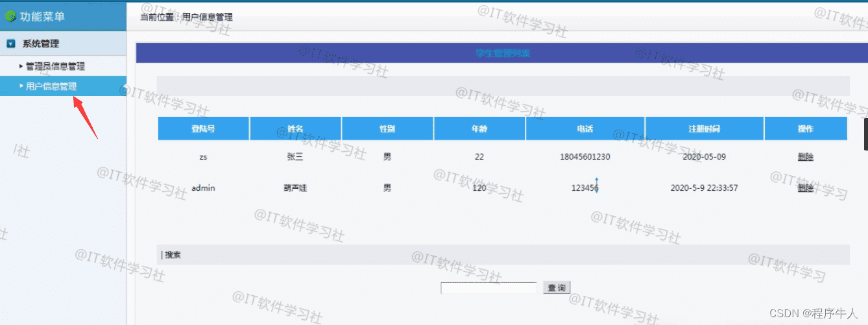
Task: Click the 查询 search button
Action: (x=557, y=287)
